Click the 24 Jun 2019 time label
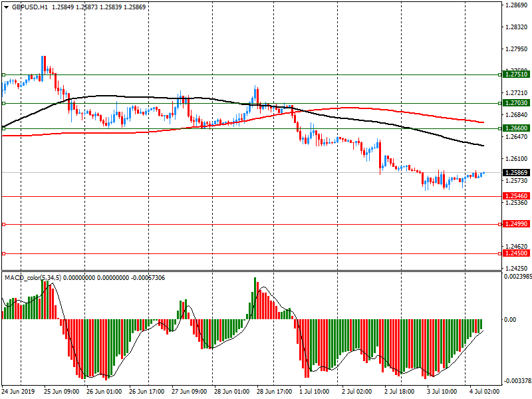 (x=19, y=392)
